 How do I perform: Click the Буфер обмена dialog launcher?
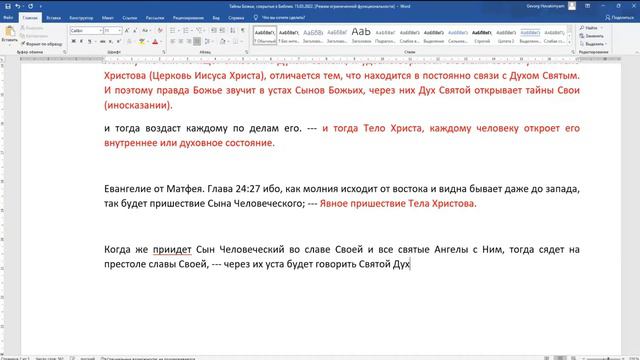64,52
